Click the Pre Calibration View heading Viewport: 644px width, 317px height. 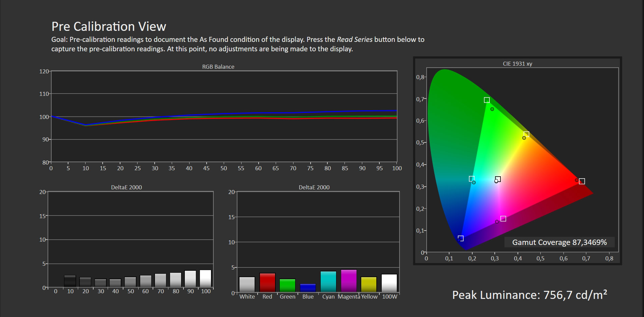coord(109,26)
